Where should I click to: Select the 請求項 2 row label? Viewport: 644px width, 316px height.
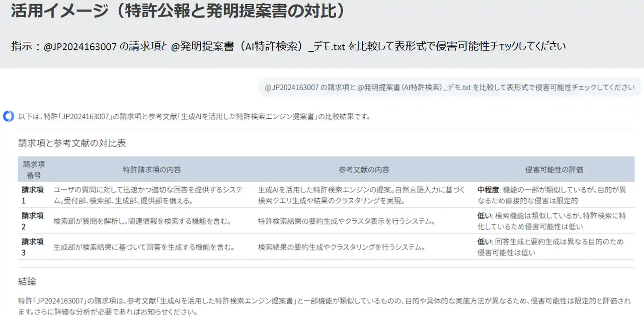pos(33,221)
